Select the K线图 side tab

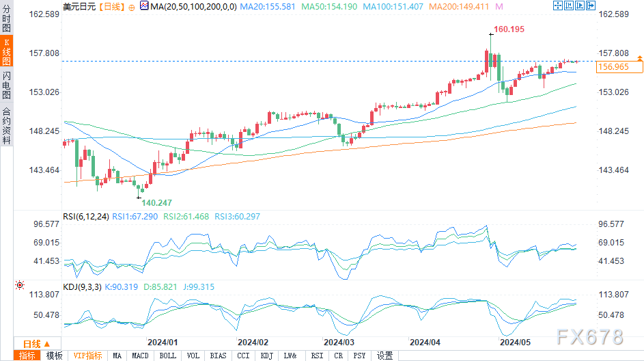(x=7, y=51)
